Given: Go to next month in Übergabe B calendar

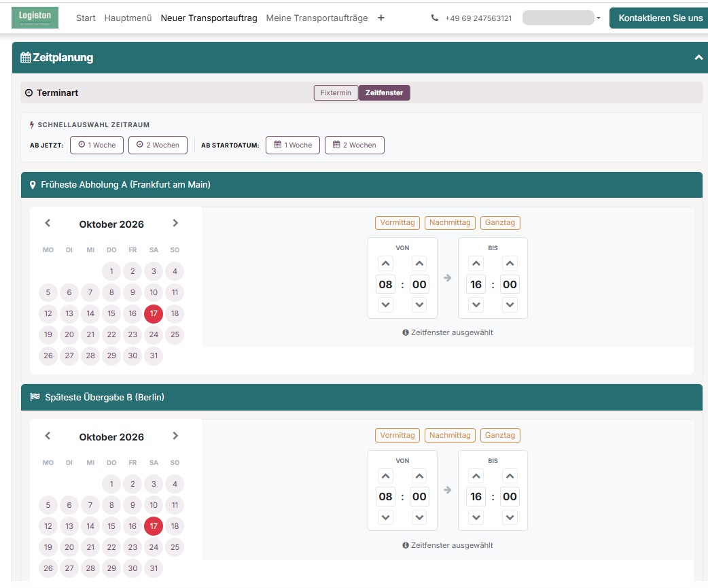Looking at the screenshot, I should tap(175, 436).
